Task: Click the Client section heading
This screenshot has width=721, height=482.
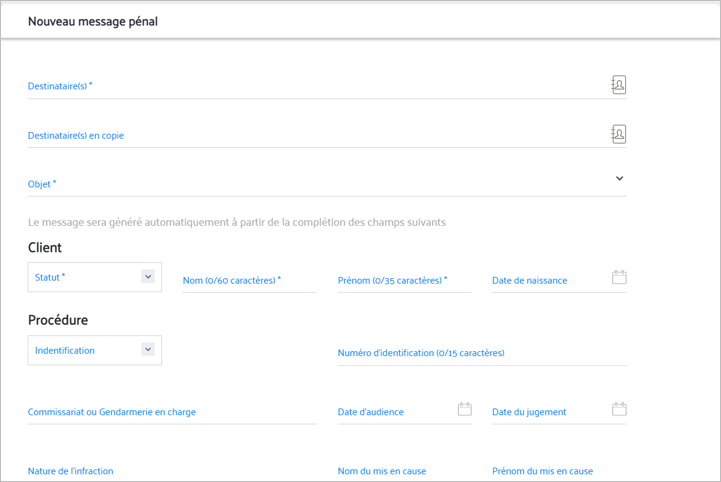Action: click(x=45, y=247)
